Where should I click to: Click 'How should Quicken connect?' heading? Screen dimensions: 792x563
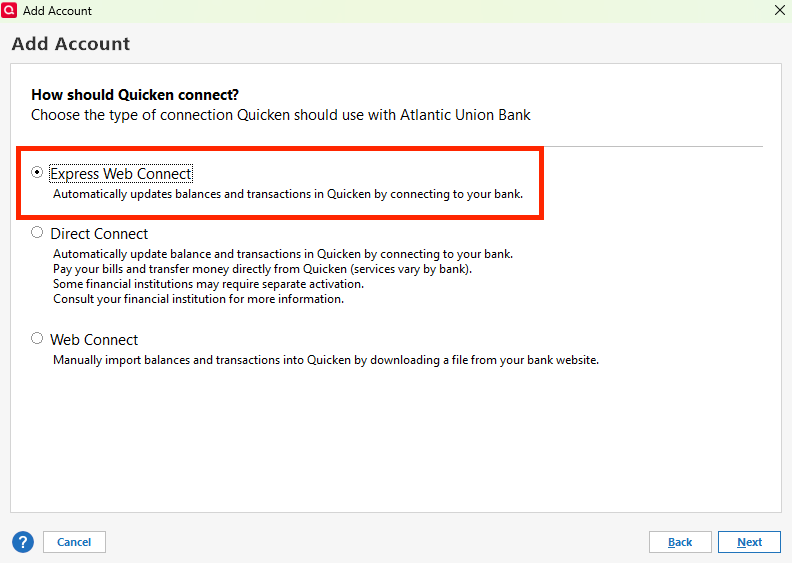click(135, 95)
